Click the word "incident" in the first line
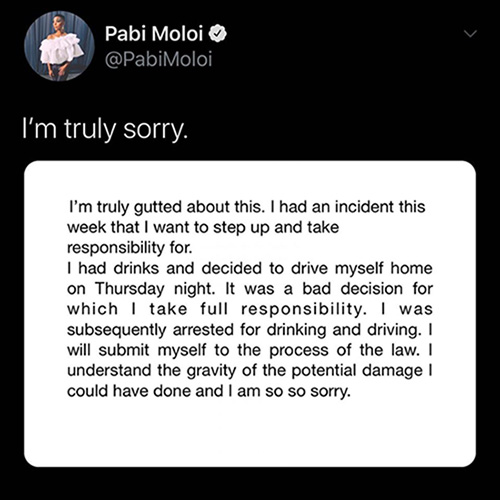This screenshot has height=500, width=500. [x=364, y=207]
